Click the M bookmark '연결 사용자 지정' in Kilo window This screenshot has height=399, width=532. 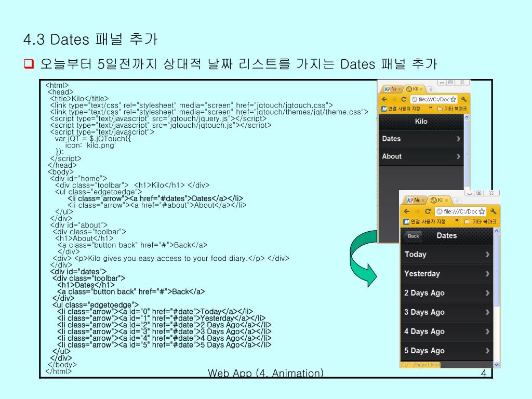pyautogui.click(x=401, y=109)
